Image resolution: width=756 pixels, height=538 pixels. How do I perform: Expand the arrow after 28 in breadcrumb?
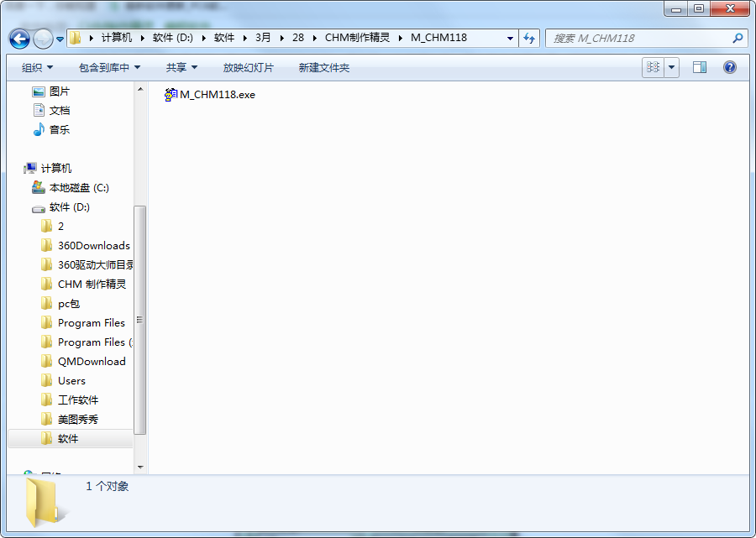(314, 38)
